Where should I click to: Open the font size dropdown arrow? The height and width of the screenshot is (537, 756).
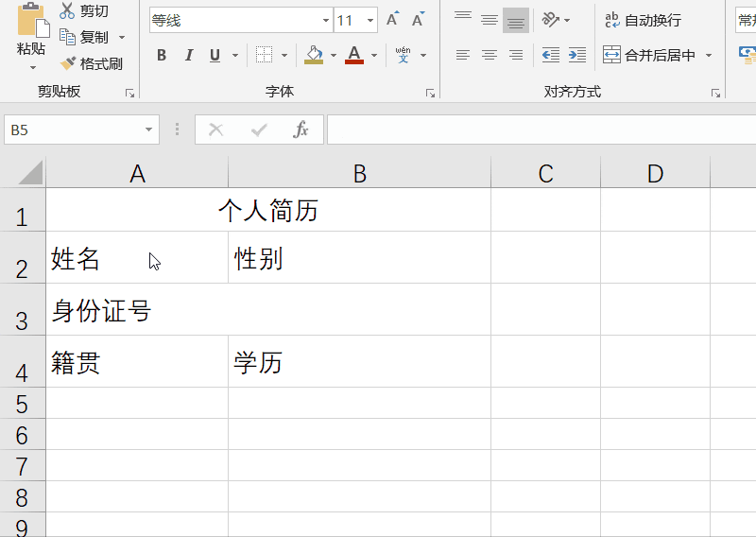[370, 20]
